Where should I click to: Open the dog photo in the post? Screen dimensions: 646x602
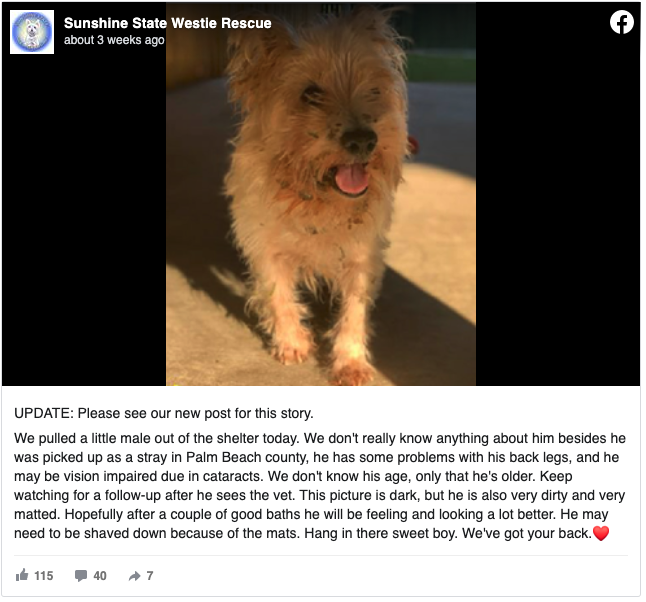pos(321,194)
